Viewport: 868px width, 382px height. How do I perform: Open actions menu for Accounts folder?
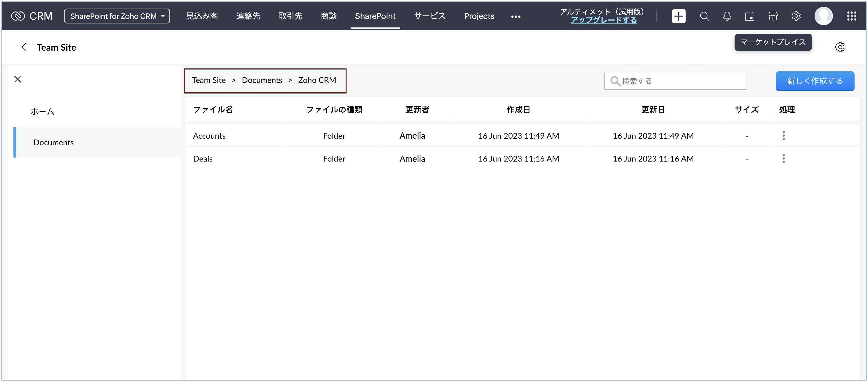783,136
